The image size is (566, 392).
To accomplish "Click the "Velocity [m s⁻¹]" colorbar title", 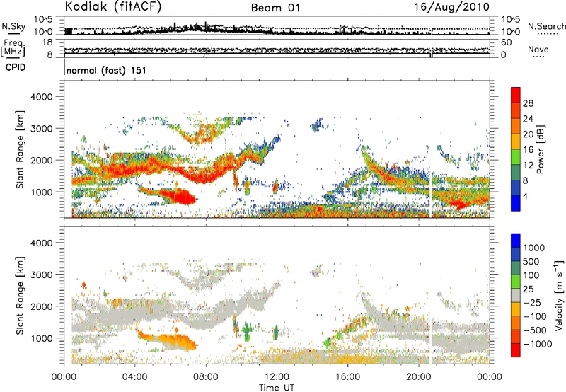I will (559, 295).
